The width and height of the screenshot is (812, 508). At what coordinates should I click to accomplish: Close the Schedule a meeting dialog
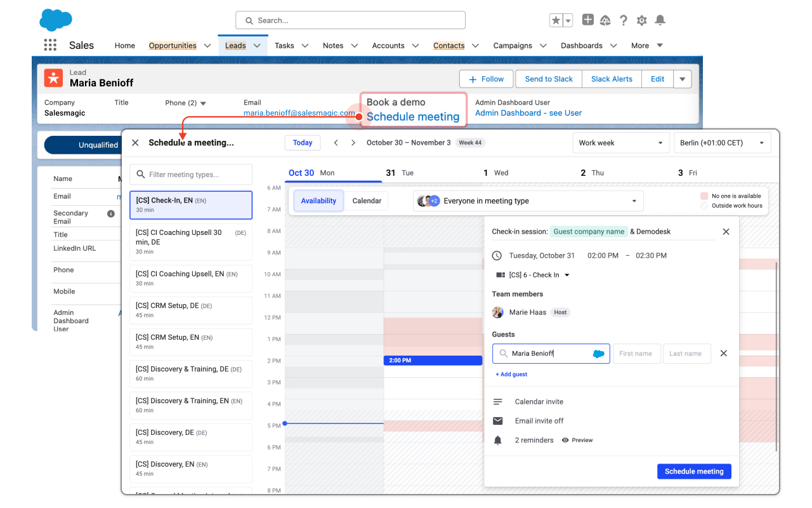tap(135, 143)
